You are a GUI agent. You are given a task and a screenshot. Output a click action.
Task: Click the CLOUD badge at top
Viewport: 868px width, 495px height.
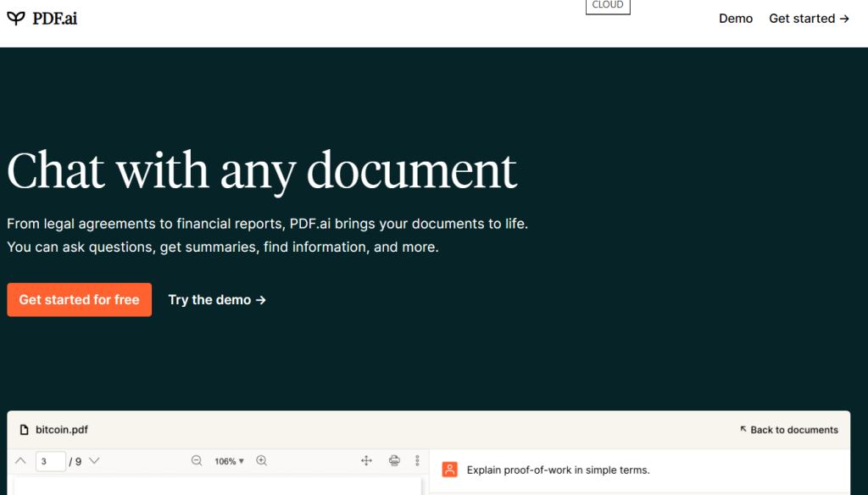coord(608,6)
